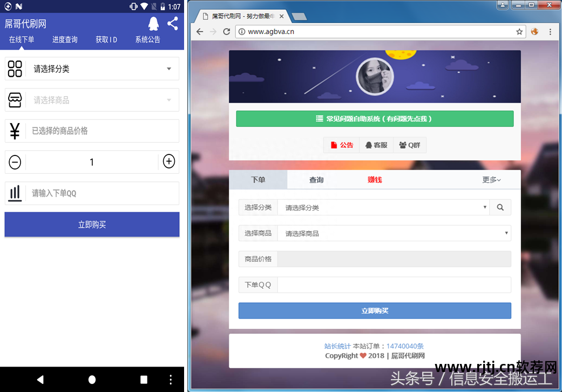Click the bookmark star in address bar
Viewport: 562px width, 392px height.
coord(519,31)
